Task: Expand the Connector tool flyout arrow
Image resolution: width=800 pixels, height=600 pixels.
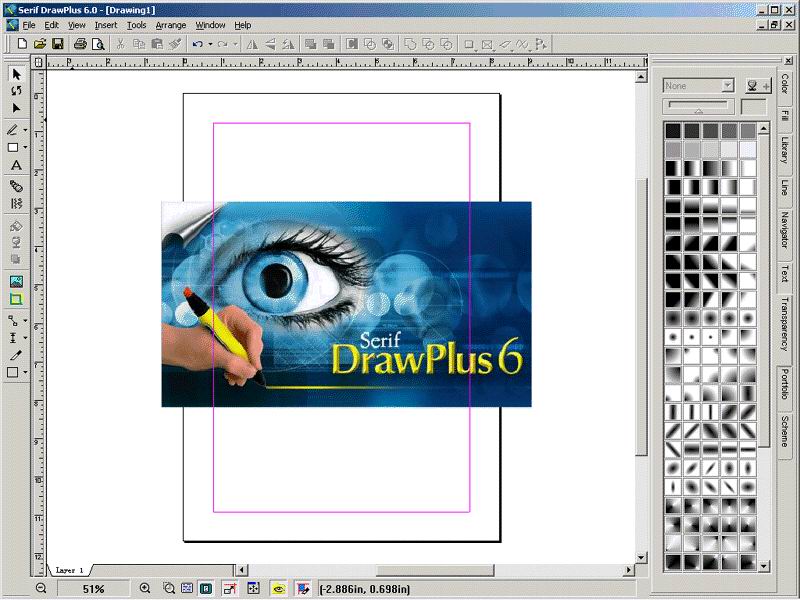Action: pyautogui.click(x=25, y=321)
